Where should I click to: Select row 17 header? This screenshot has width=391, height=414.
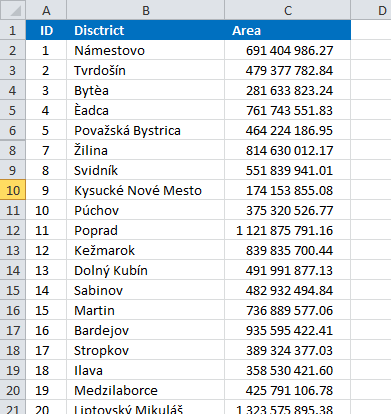pos(13,330)
